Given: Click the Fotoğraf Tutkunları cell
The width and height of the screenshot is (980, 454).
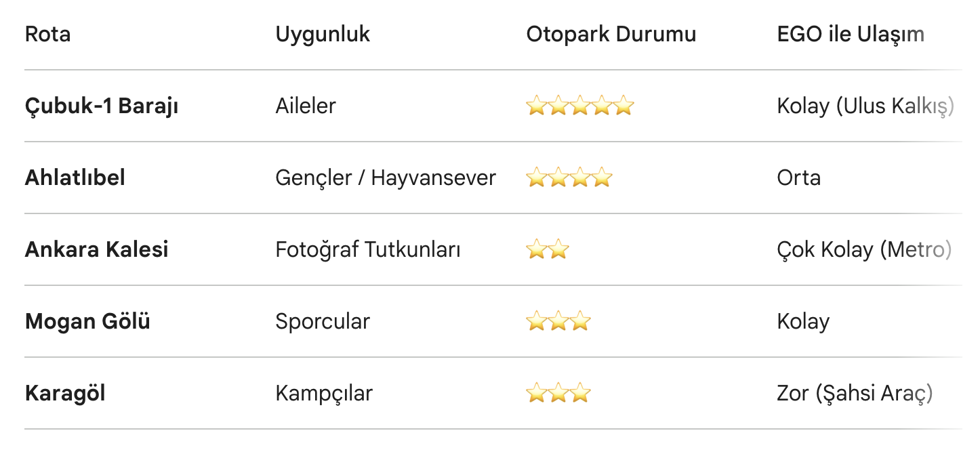Looking at the screenshot, I should click(x=368, y=250).
